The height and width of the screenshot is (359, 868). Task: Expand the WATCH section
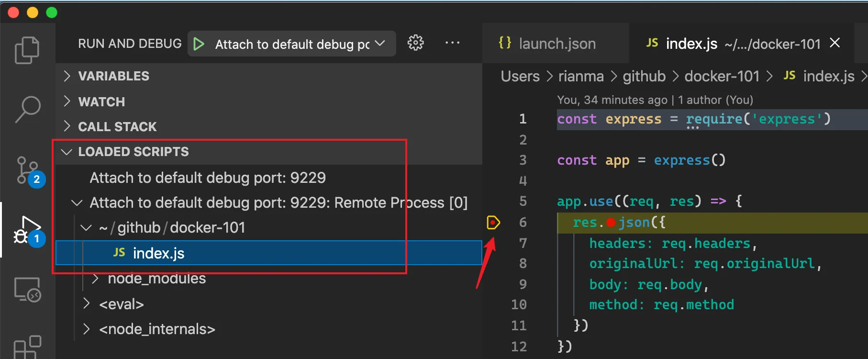click(101, 102)
